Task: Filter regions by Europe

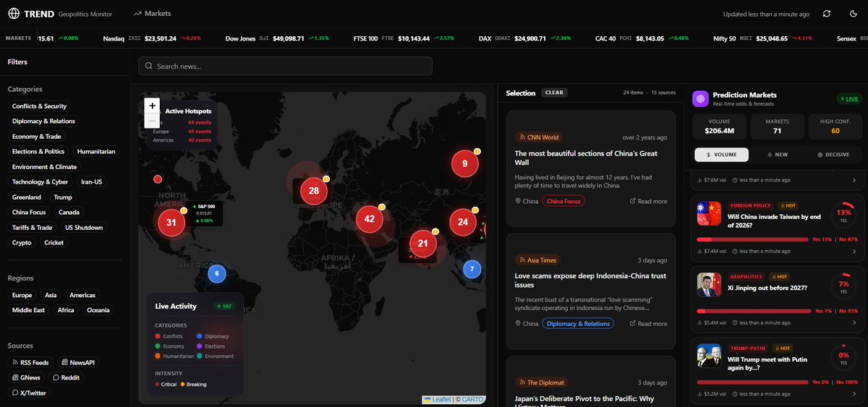Action: [x=22, y=295]
